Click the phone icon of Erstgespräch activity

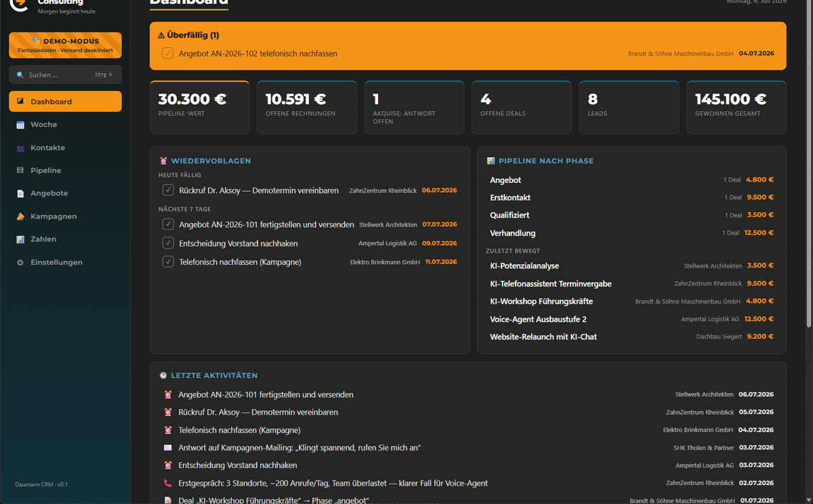tap(168, 483)
